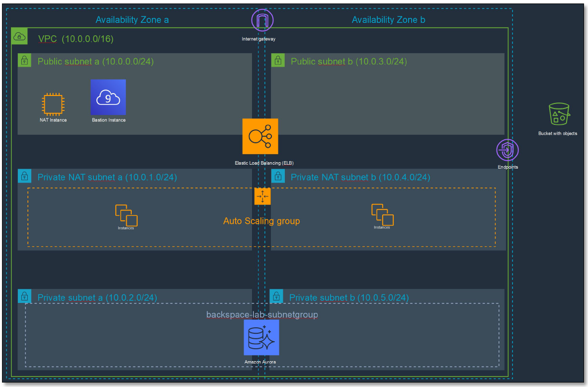Screen dimensions: 588x387
Task: Click the Availability Zone b label
Action: 388,20
